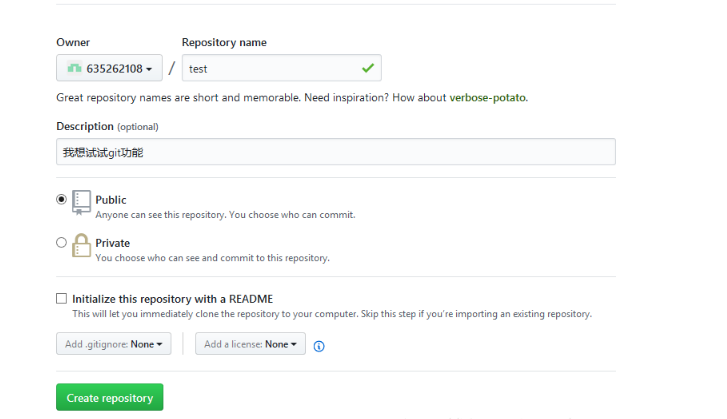
Task: Click the Private option label
Action: point(113,243)
